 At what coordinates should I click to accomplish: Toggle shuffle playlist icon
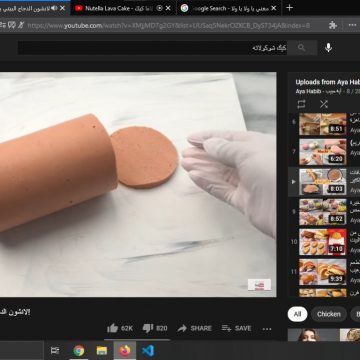click(x=324, y=104)
